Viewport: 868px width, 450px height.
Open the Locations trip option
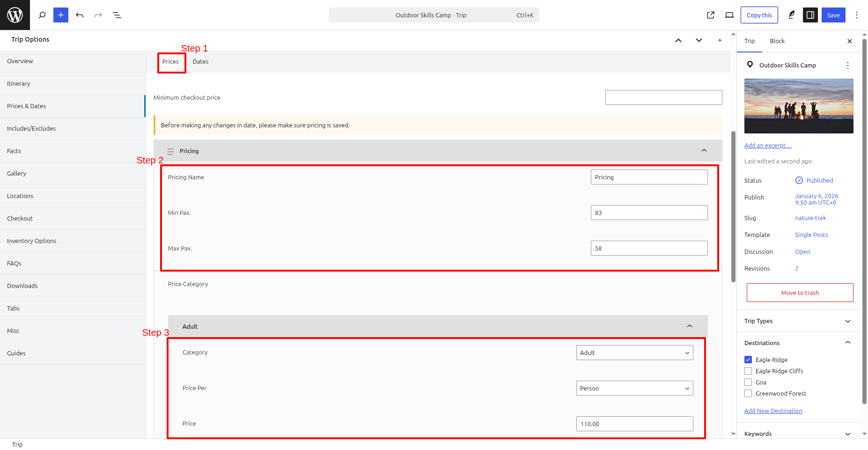(x=73, y=196)
